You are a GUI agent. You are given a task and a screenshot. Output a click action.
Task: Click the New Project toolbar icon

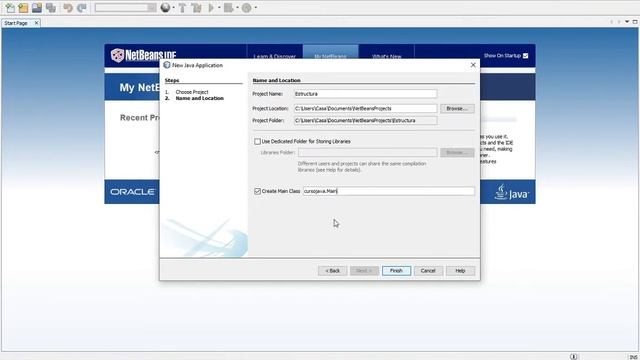(23, 8)
